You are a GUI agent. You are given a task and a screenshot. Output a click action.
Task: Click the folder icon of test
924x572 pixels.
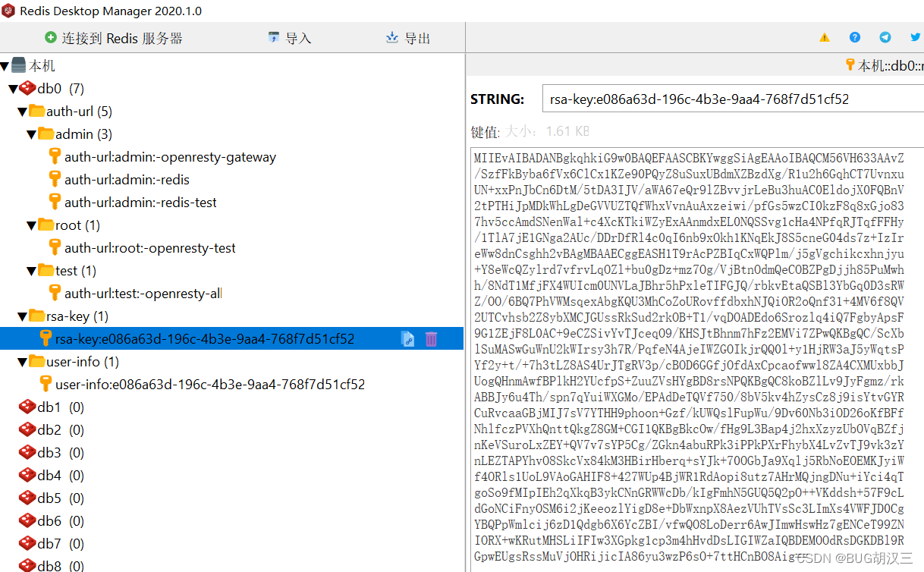(46, 270)
